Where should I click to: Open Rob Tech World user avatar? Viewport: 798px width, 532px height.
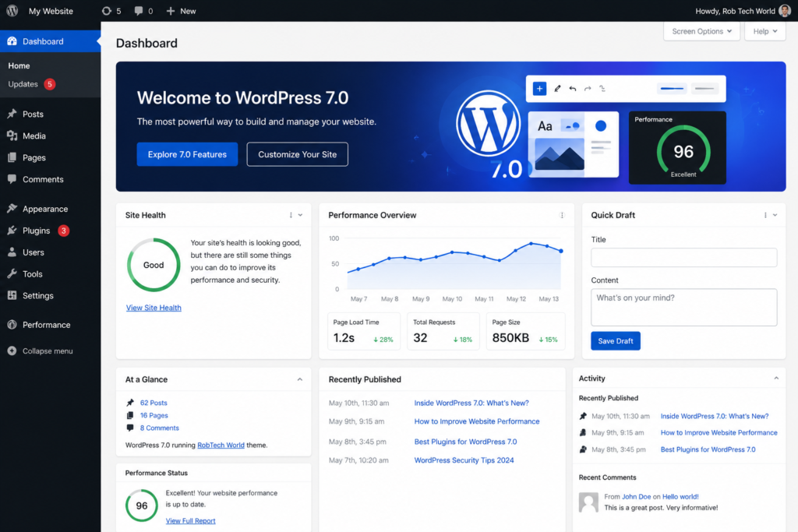pos(785,11)
